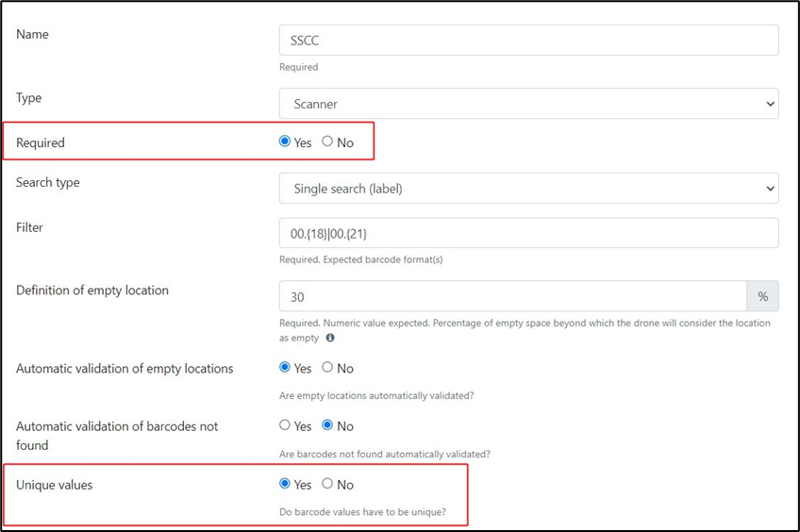The image size is (800, 532).
Task: Click the chevron arrow of Search type select
Action: tap(770, 189)
